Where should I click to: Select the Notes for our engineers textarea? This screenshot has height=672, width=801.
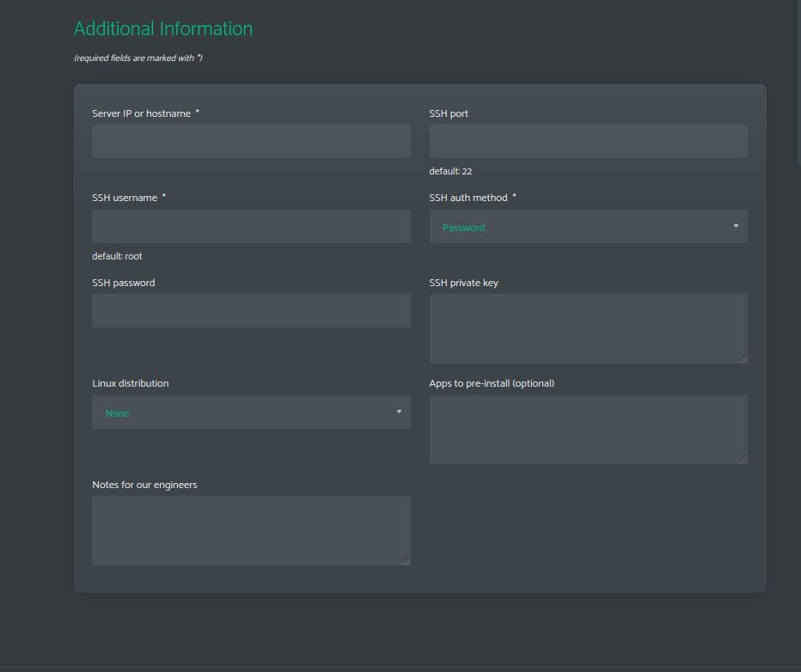click(251, 530)
